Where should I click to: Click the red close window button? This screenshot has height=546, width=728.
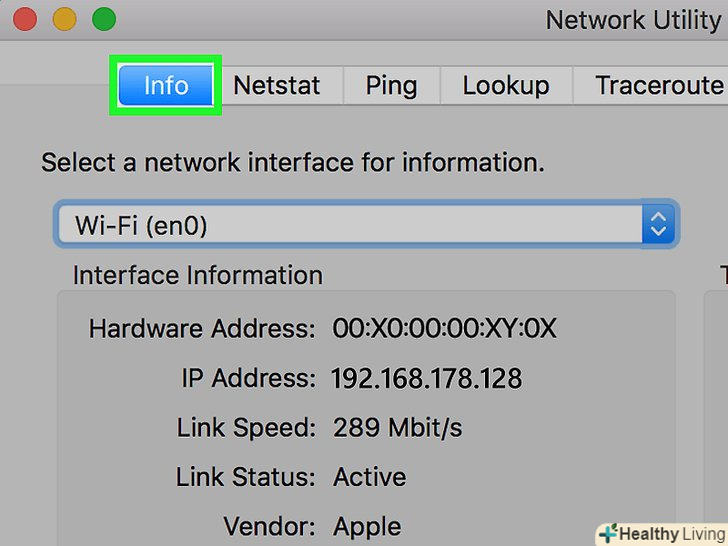pos(22,19)
